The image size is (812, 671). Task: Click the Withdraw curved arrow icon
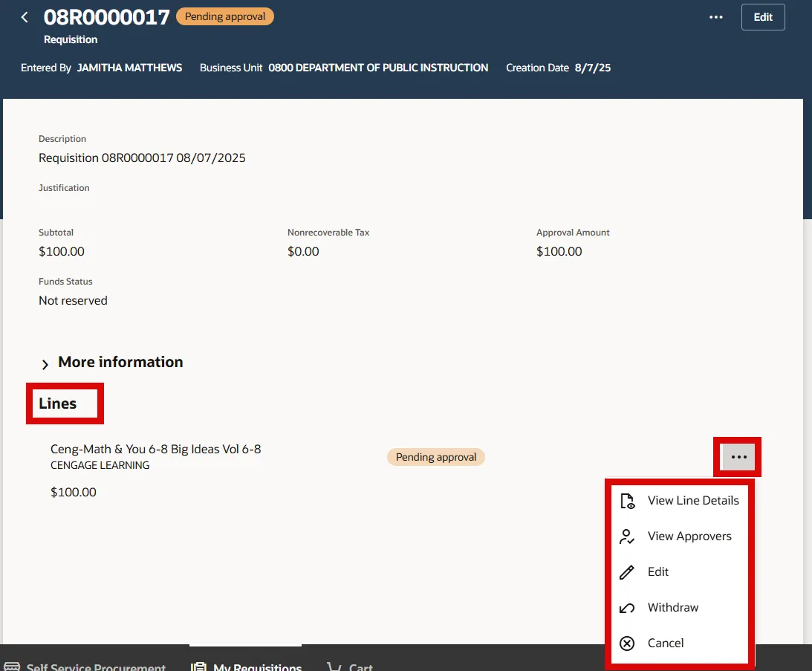pyautogui.click(x=628, y=608)
